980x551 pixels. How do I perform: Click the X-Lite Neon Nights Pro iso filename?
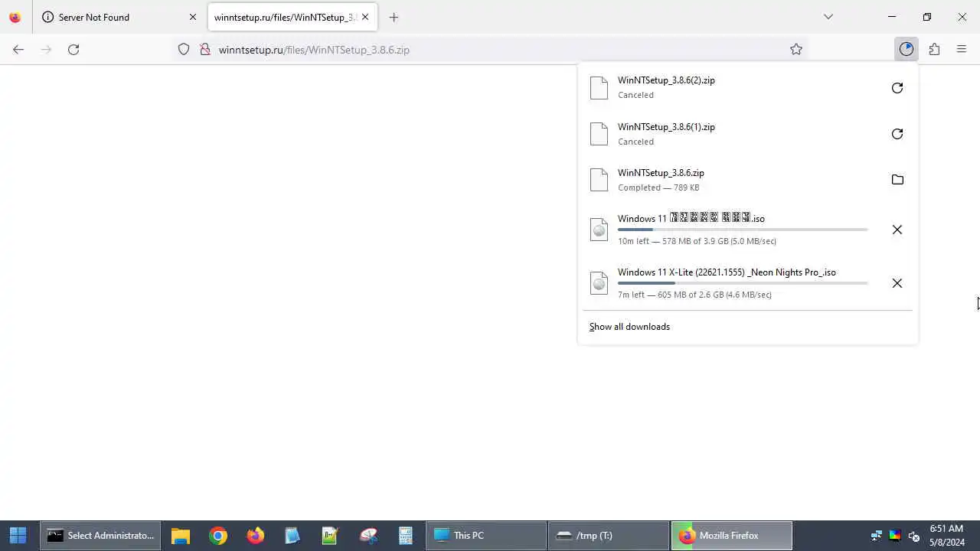[727, 272]
